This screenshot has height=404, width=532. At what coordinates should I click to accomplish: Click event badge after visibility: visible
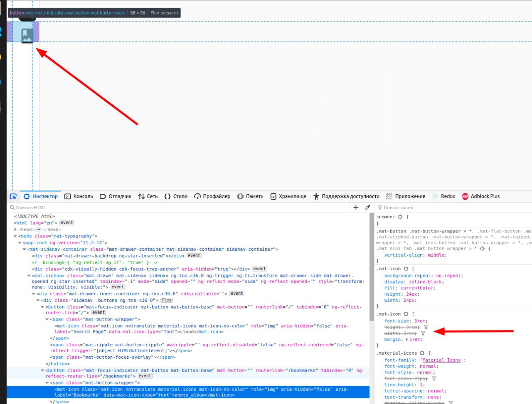point(118,287)
